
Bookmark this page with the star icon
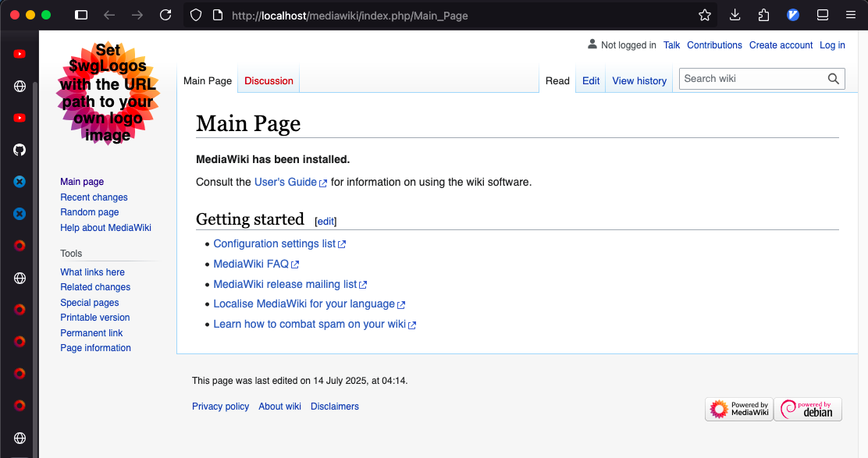[x=705, y=15]
